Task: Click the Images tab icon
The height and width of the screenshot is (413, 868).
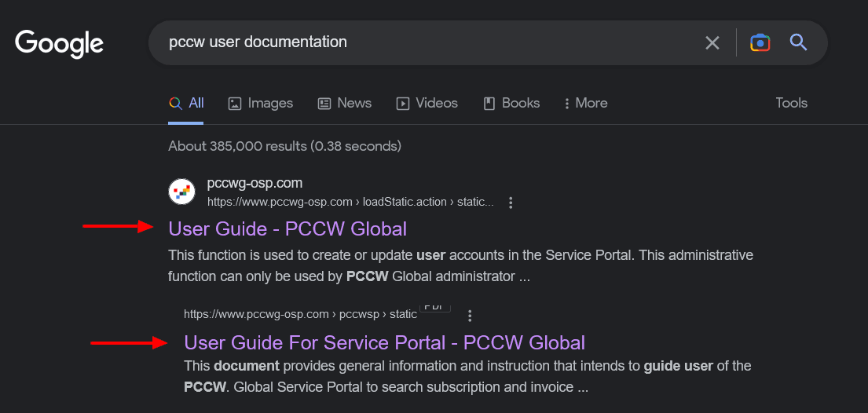Action: tap(234, 104)
